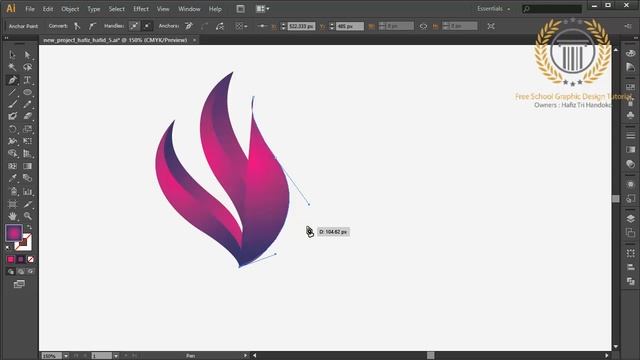Enable Draw Behind mode
The width and height of the screenshot is (640, 360).
tap(21, 271)
